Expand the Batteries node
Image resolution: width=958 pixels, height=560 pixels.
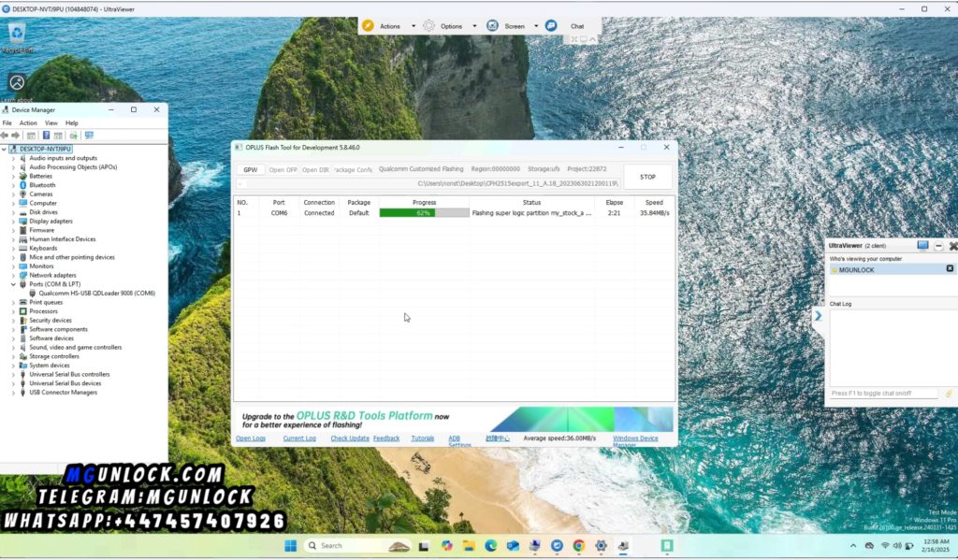(13, 177)
